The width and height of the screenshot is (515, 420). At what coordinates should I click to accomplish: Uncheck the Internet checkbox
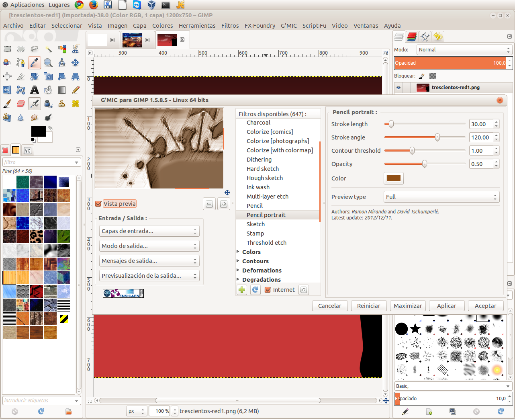[x=268, y=290]
